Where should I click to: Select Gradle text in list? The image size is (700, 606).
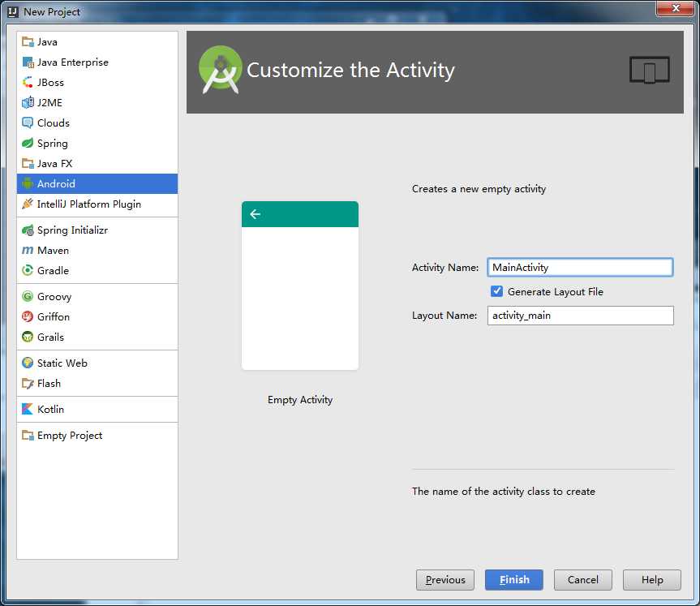53,271
